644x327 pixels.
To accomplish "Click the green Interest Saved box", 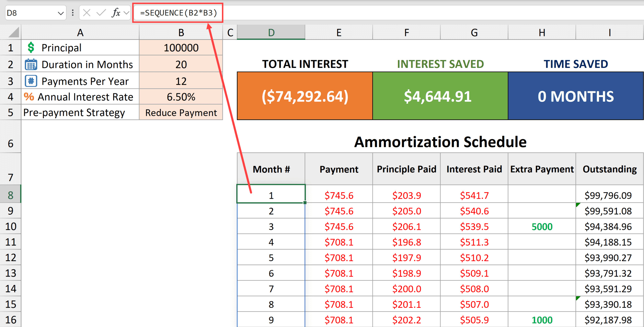I will tap(440, 96).
